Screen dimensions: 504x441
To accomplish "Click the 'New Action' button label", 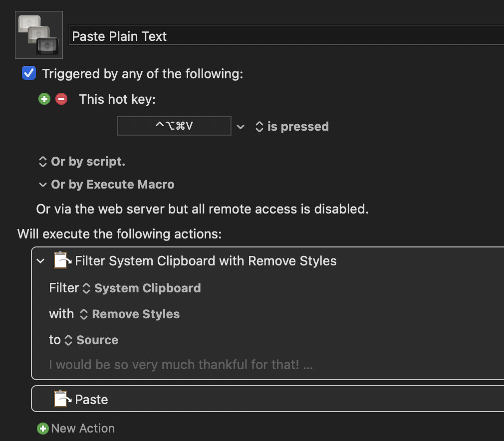I will click(83, 428).
